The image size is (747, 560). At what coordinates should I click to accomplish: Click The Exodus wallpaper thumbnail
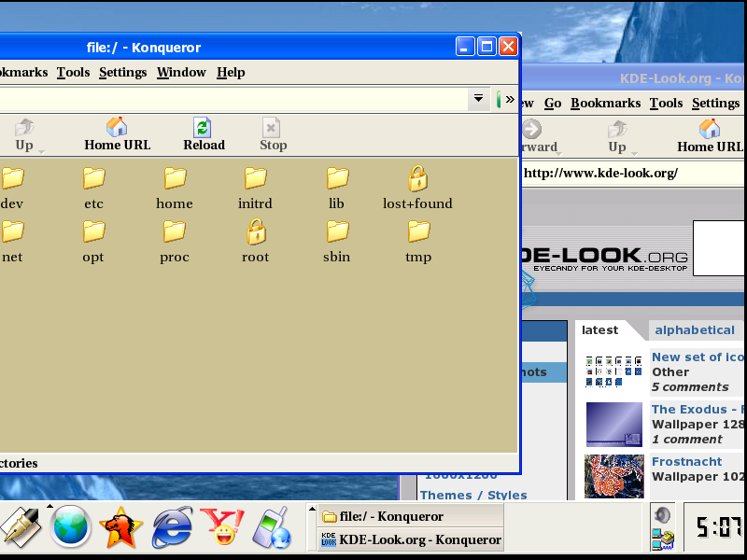point(614,425)
